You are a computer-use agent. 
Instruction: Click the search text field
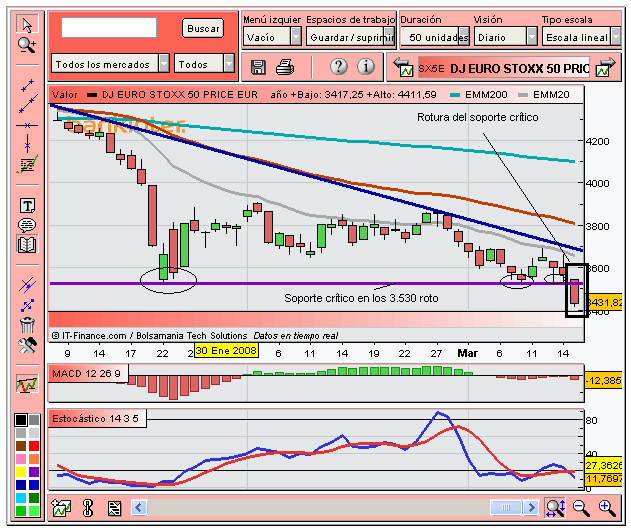[x=109, y=27]
